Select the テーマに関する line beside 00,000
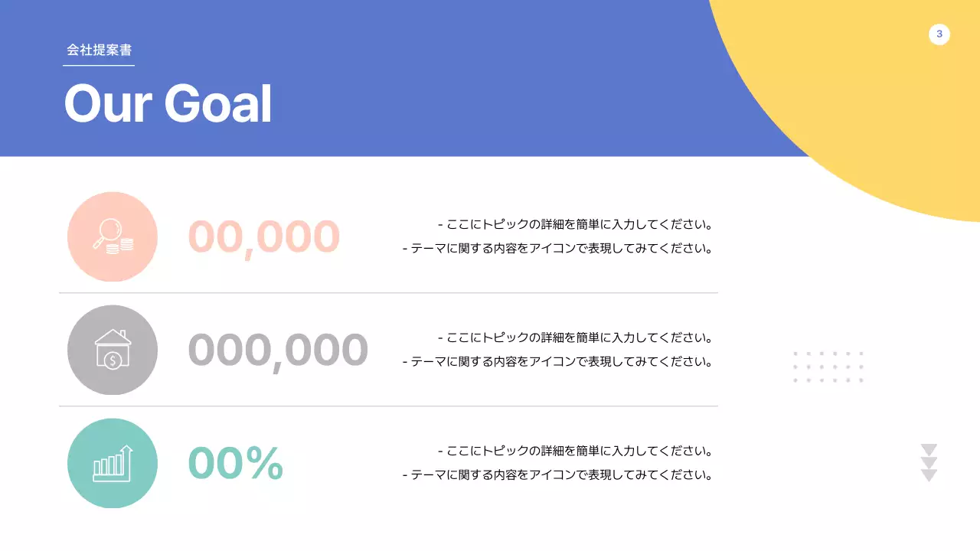Viewport: 980px width, 551px height. coord(558,249)
